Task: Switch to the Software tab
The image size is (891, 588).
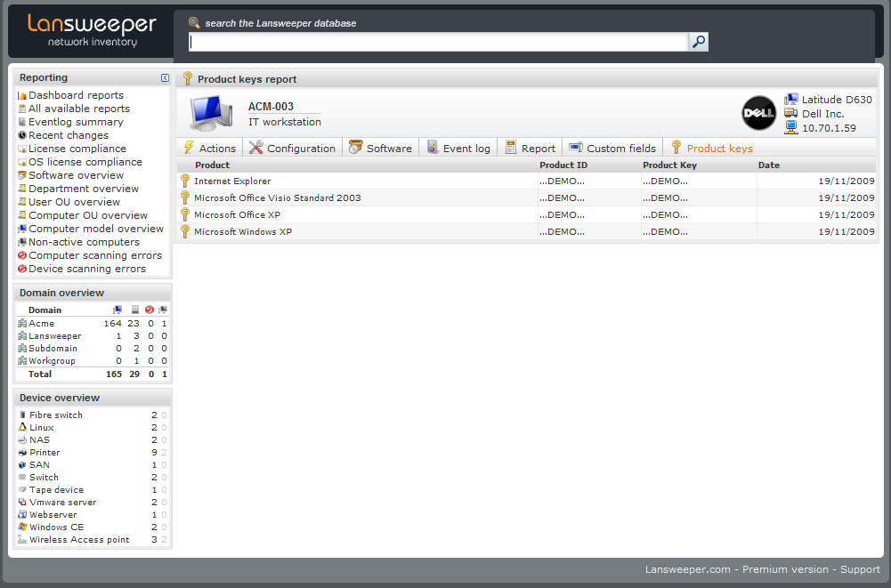Action: [380, 148]
